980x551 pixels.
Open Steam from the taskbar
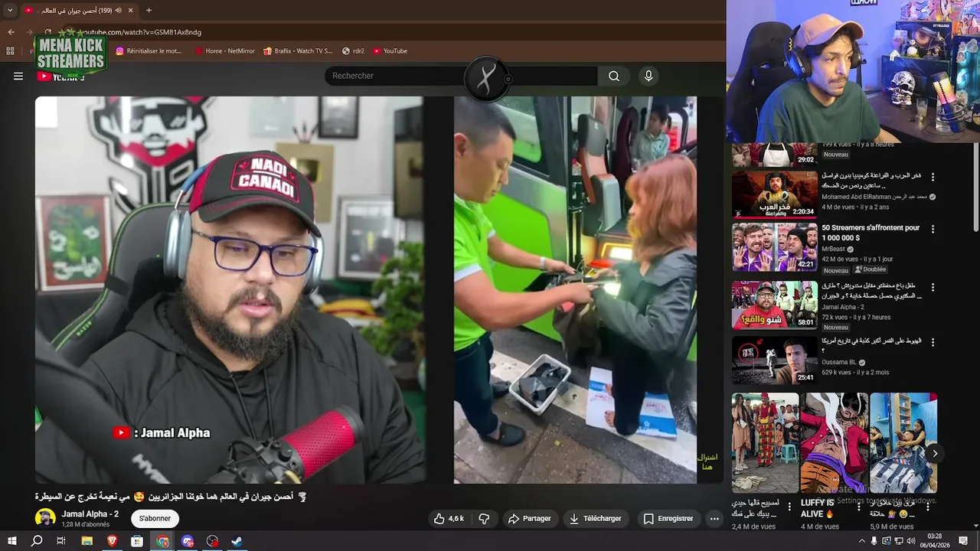point(237,541)
